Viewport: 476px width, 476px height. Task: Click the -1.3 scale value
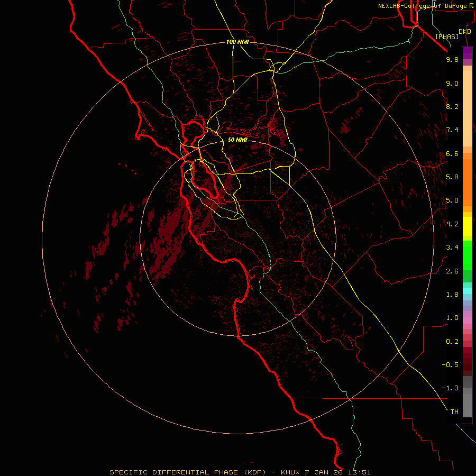coord(450,388)
